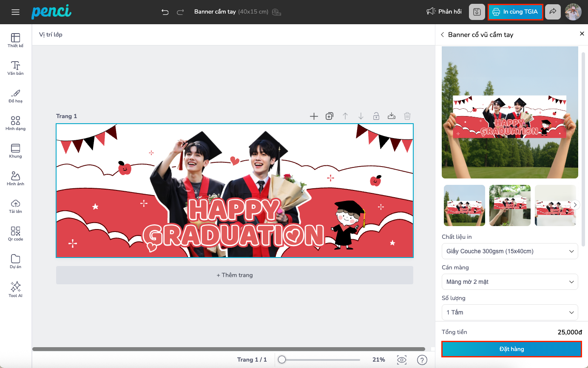
Task: Toggle the page lock icon
Action: (x=376, y=116)
